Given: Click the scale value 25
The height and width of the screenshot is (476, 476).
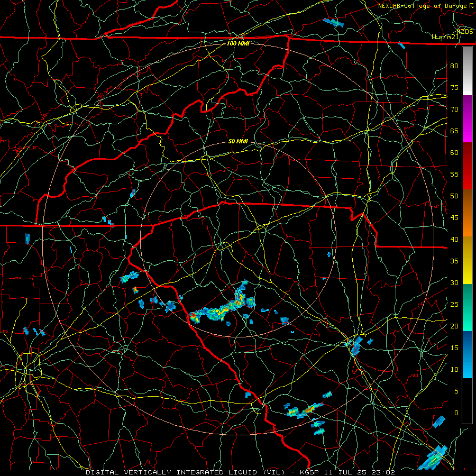Looking at the screenshot, I should 454,304.
